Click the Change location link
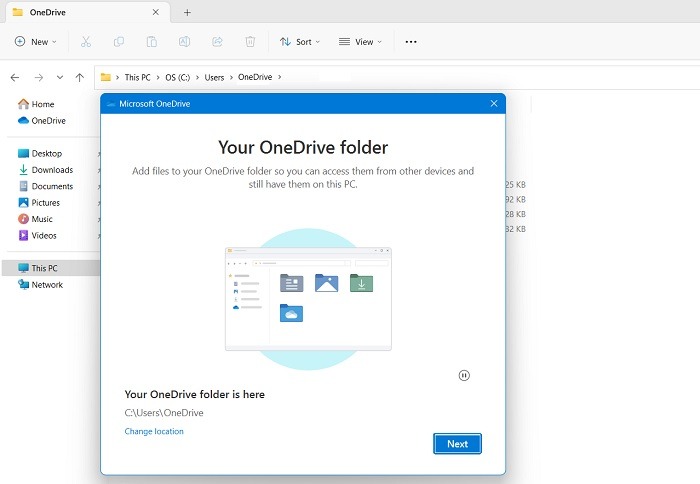Screen dimensions: 700x484 point(154,431)
